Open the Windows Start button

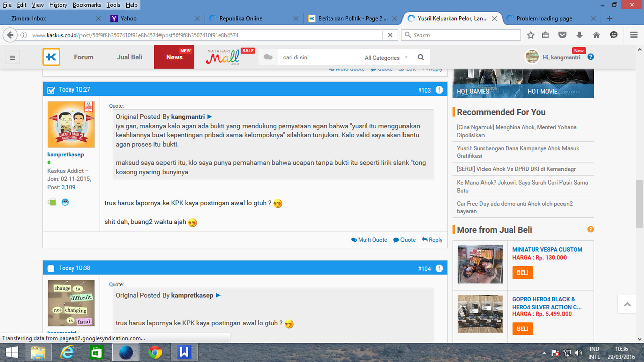pyautogui.click(x=12, y=353)
